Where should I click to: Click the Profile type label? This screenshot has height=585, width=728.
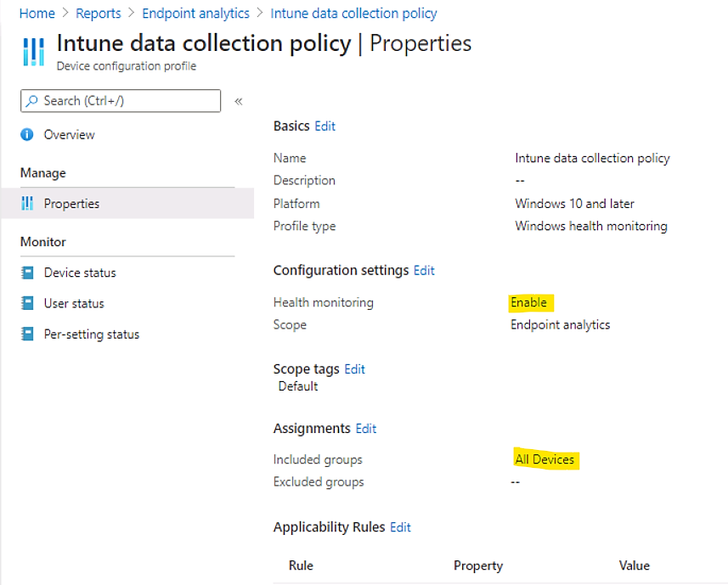(x=305, y=226)
